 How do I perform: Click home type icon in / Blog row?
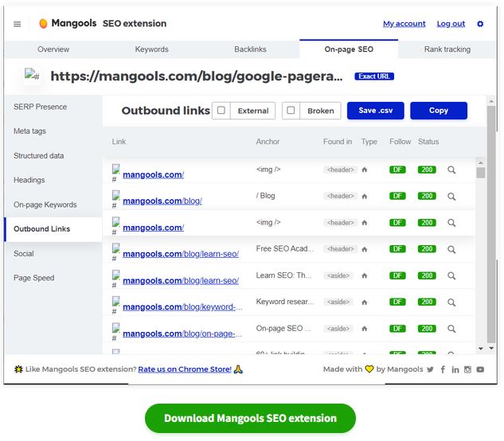tap(364, 197)
